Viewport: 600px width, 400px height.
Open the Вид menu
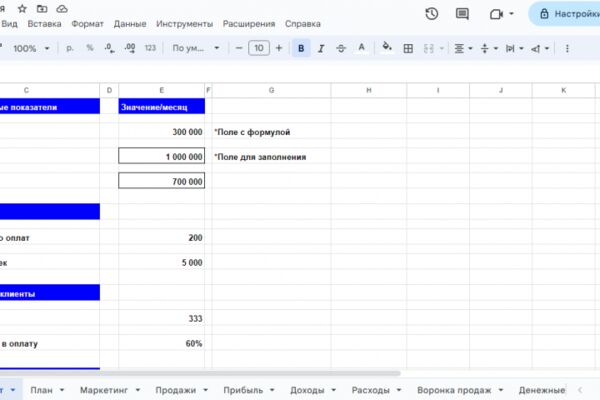click(9, 24)
